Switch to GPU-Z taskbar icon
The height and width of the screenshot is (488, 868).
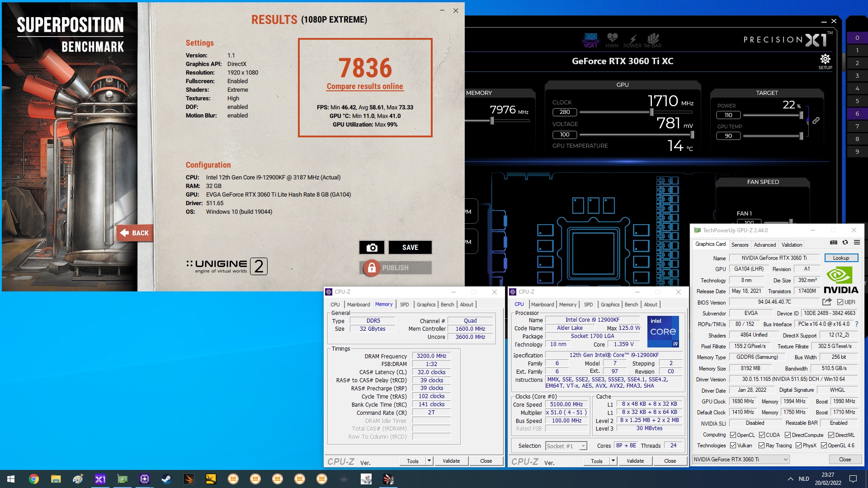pos(122,479)
